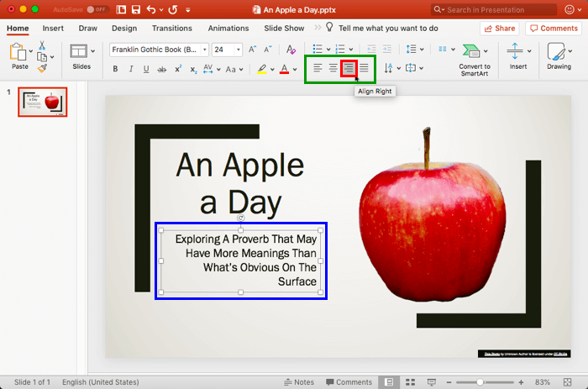Switch to the Design tab
Image resolution: width=588 pixels, height=389 pixels.
pyautogui.click(x=123, y=28)
